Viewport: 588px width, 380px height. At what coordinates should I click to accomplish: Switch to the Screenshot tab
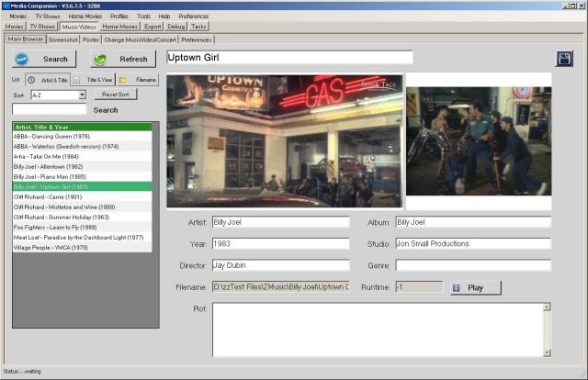click(x=62, y=39)
